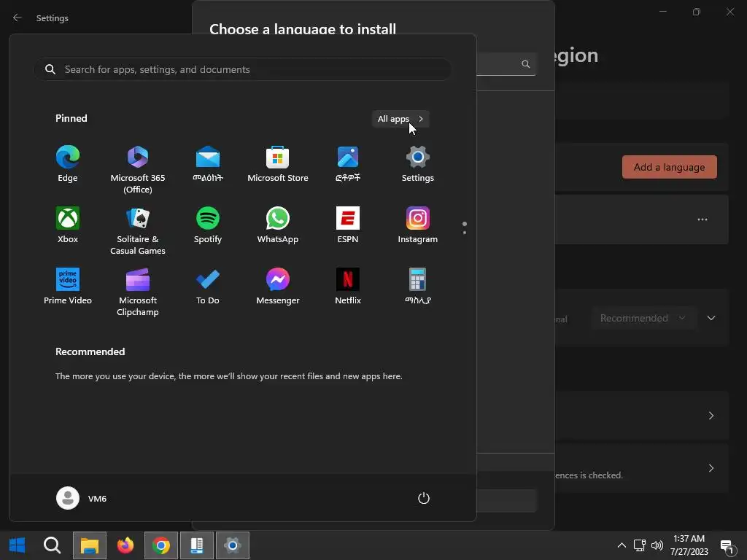Launch Firefox from the taskbar
The width and height of the screenshot is (747, 560).
click(x=125, y=545)
